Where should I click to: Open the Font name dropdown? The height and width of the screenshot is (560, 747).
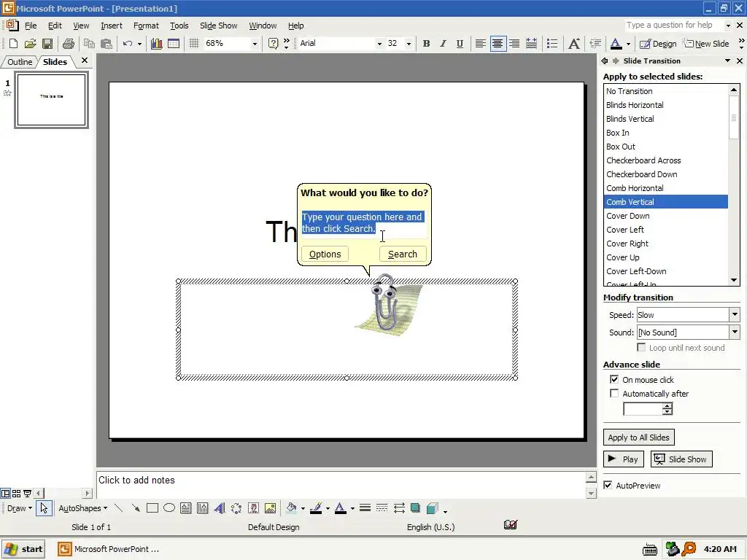pos(379,43)
